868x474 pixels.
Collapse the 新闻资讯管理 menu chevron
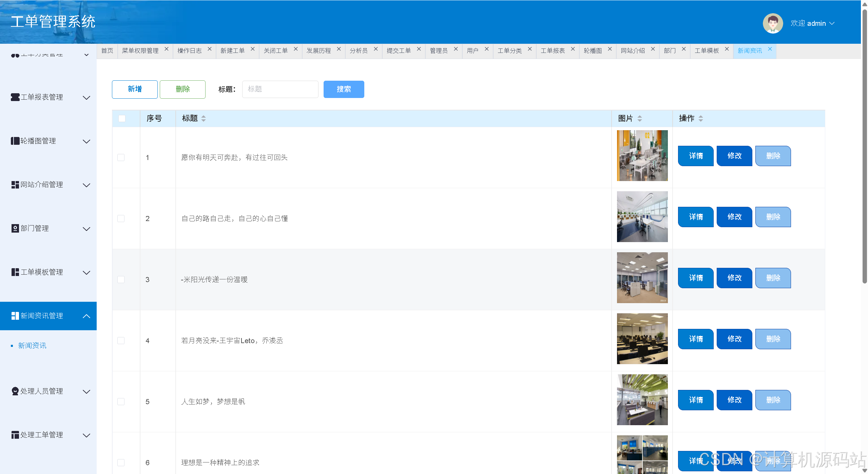[86, 316]
